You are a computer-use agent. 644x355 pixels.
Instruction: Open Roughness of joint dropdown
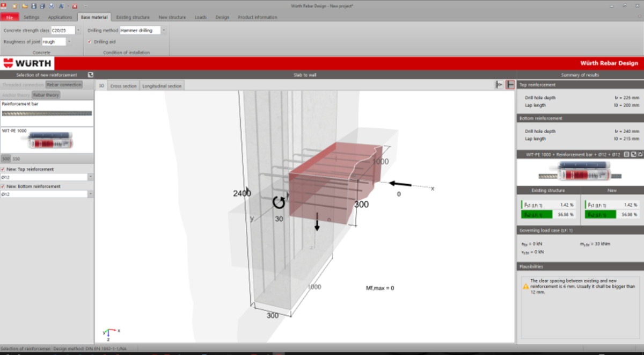69,41
